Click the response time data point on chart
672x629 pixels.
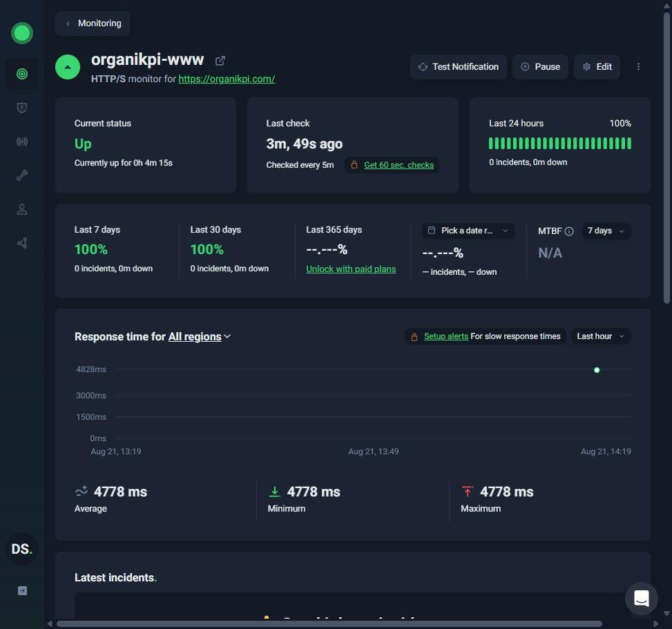(597, 370)
